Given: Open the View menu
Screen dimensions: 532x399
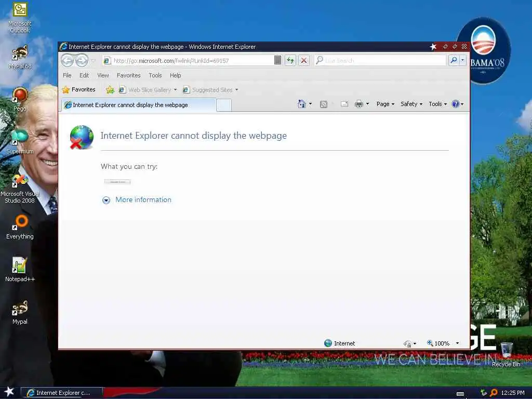Looking at the screenshot, I should pyautogui.click(x=103, y=75).
